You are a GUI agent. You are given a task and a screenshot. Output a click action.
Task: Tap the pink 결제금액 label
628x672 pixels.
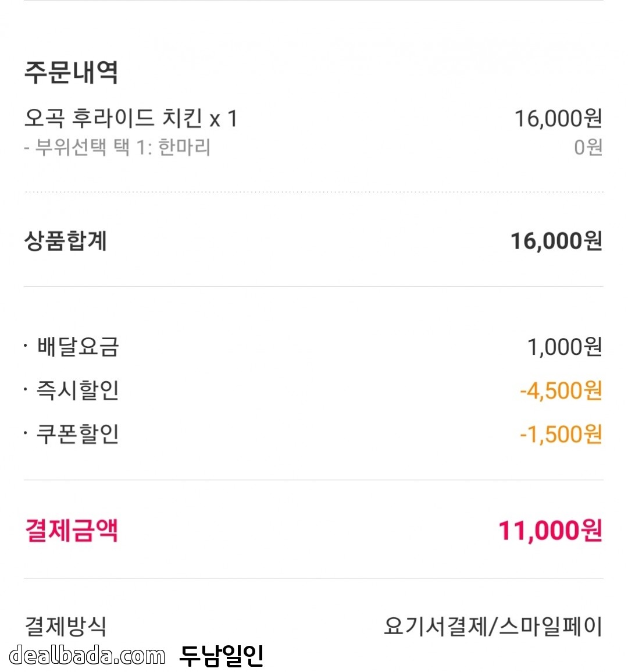[x=72, y=530]
